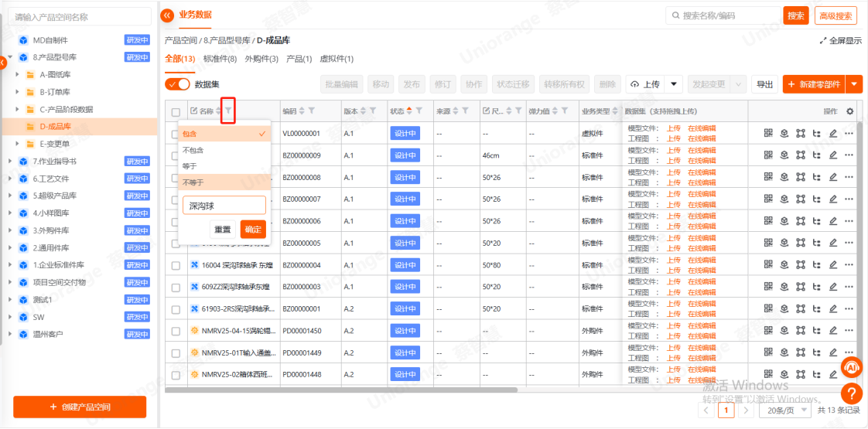The width and height of the screenshot is (868, 429).
Task: Expand the B-订单库 folder
Action: 17,92
